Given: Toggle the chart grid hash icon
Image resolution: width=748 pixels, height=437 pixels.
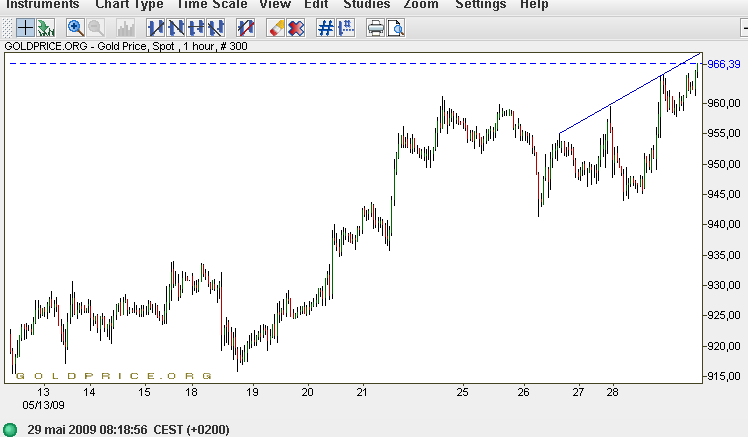Looking at the screenshot, I should [x=325, y=28].
